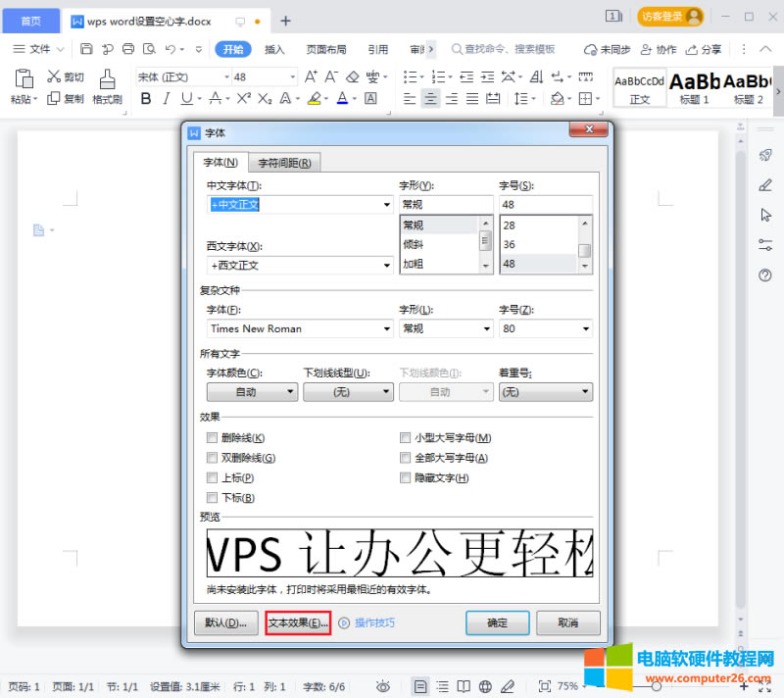Viewport: 784px width, 698px height.
Task: Check the 上标 superscript option
Action: [x=212, y=477]
